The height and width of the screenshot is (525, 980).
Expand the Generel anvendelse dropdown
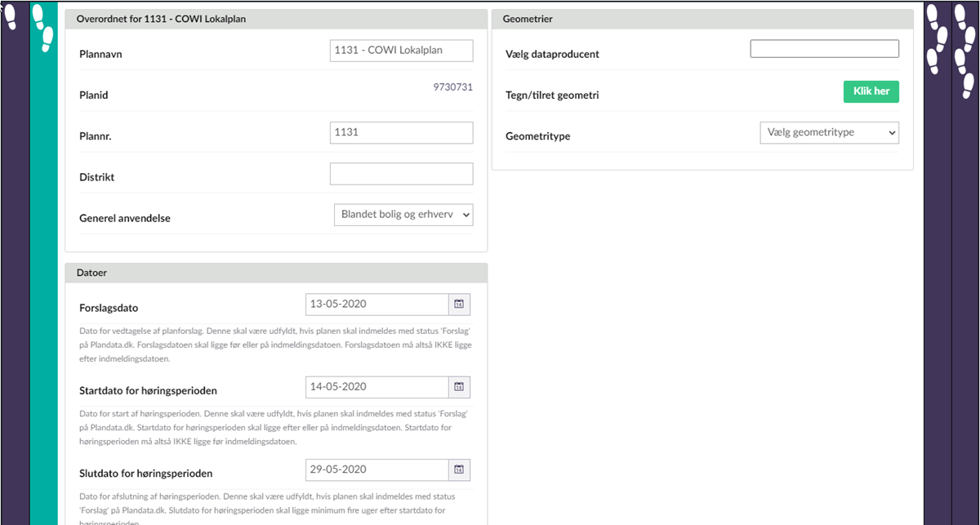[403, 215]
